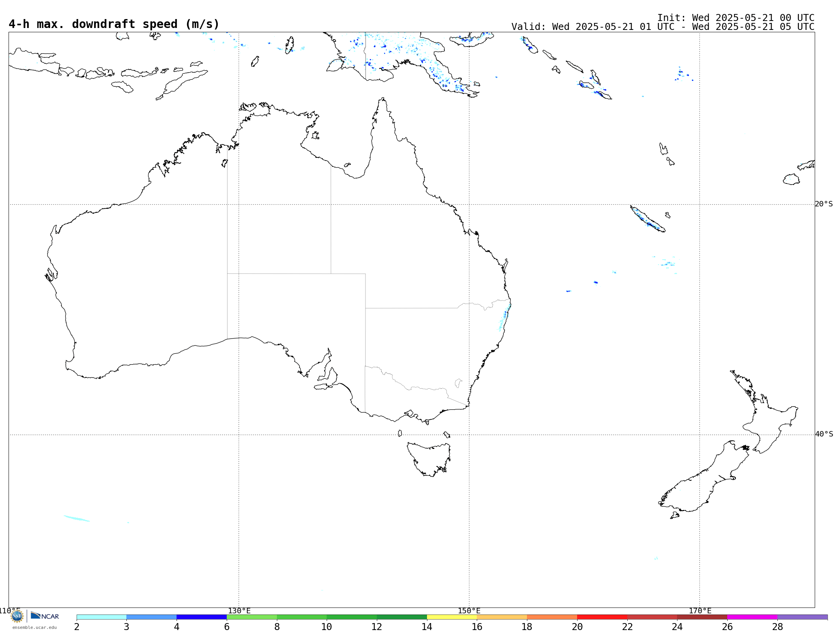Click the colorbar tick label '28'
The height and width of the screenshot is (632, 840).
coord(777,627)
